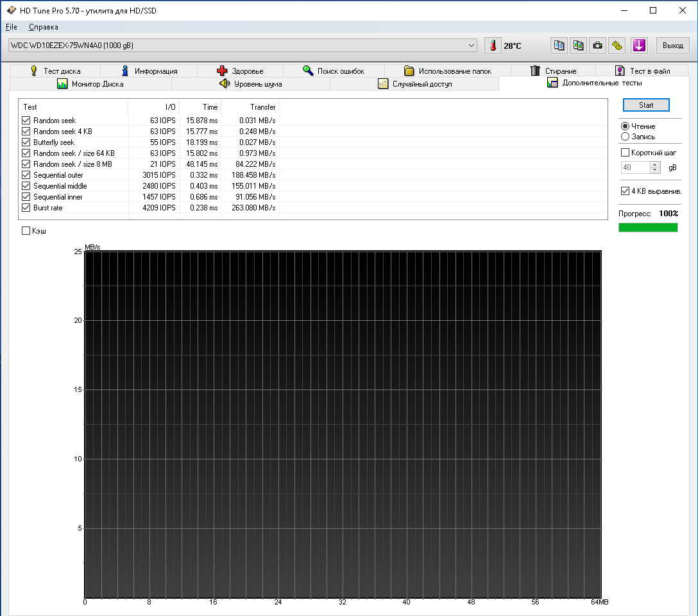698x616 pixels.
Task: Uncheck the Sequential inner test
Action: 26,197
